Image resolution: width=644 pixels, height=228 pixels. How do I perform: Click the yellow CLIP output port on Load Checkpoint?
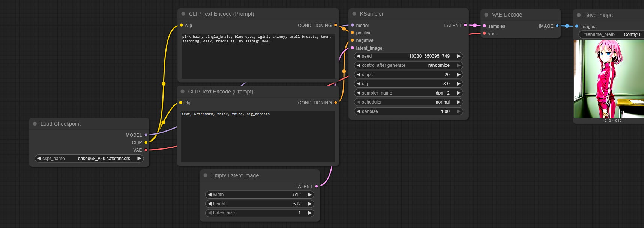[146, 142]
